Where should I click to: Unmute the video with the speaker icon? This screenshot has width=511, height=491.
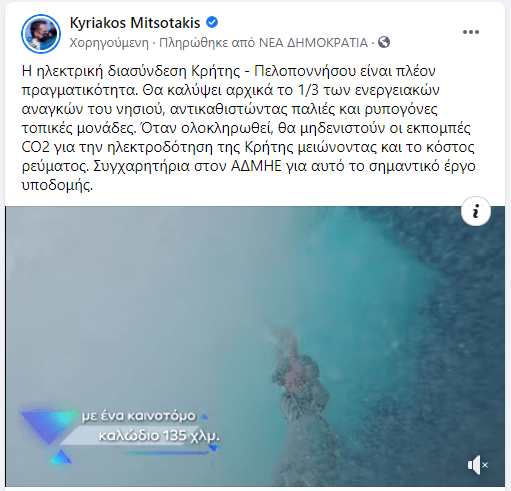477,465
